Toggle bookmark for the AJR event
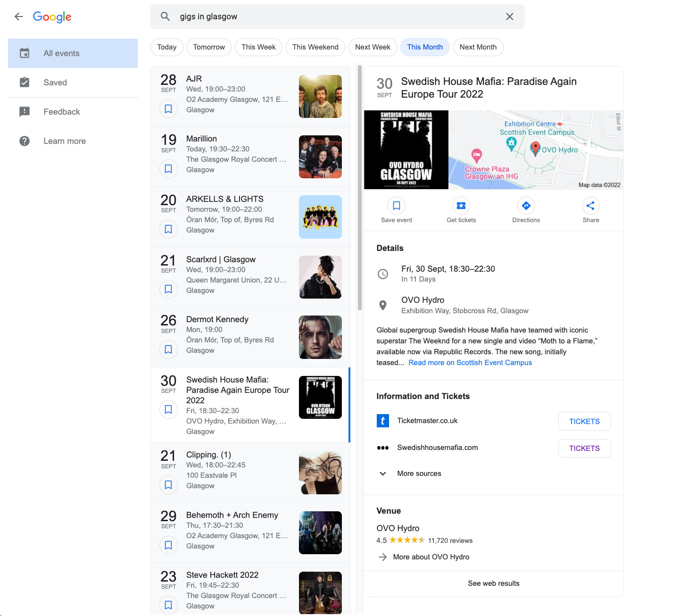 [x=168, y=109]
